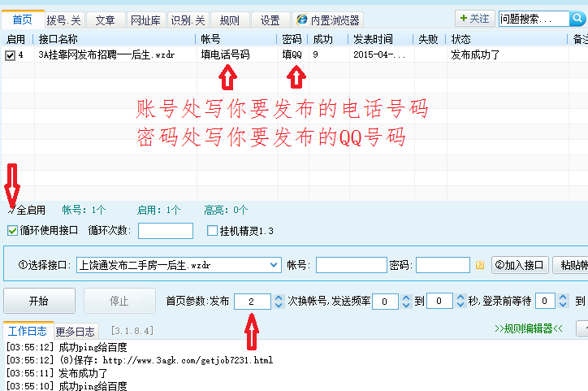
Task: Decrease the 发布 count stepper value
Action: click(279, 305)
